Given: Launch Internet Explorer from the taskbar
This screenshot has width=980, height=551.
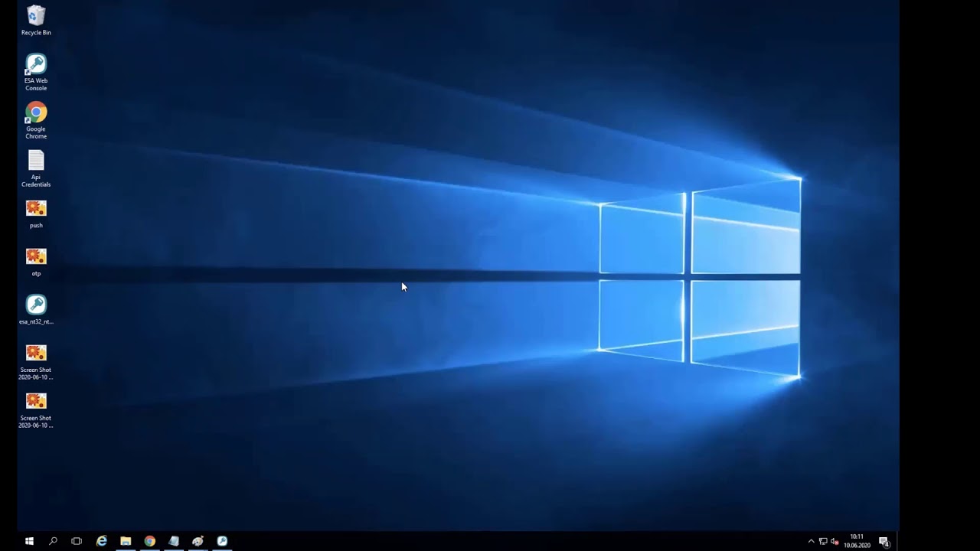Looking at the screenshot, I should (101, 541).
